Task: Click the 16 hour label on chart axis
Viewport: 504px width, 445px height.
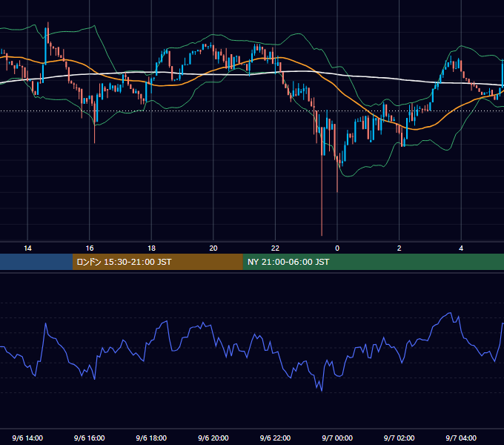Action: point(90,248)
